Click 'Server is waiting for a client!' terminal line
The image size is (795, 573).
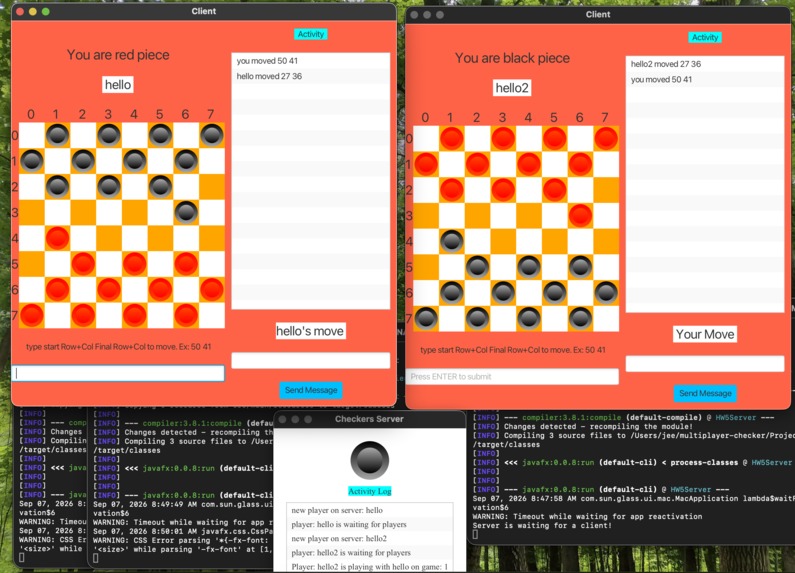(x=542, y=525)
